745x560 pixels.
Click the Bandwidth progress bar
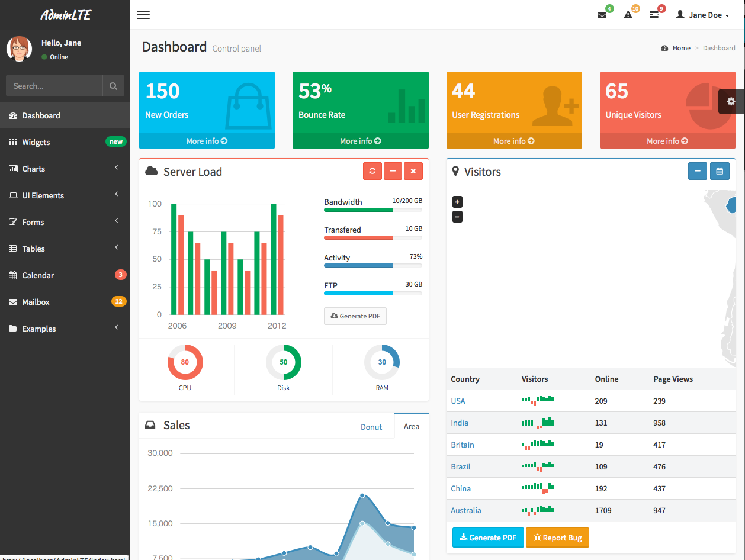373,210
